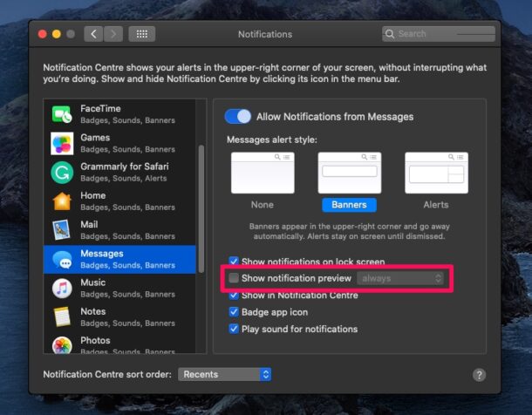Enable Show notification preview checkbox
This screenshot has height=415, width=532.
coord(234,278)
